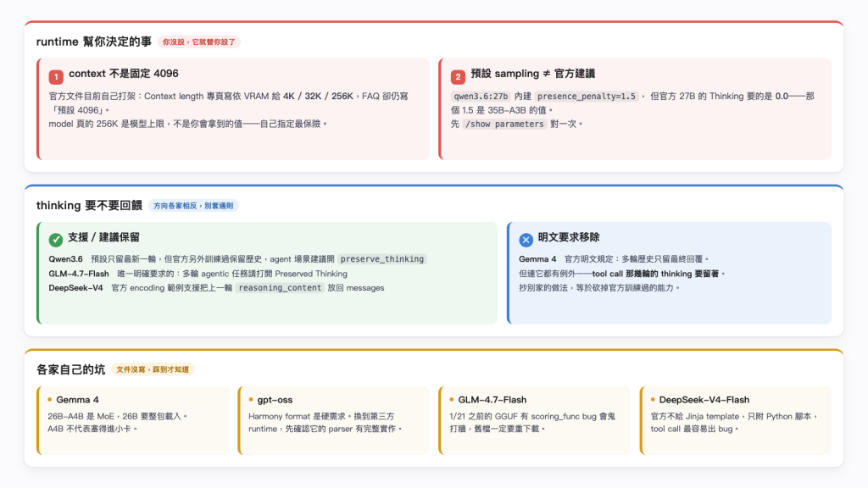Click the line '抄別家的做法，等於砍掉官方訓練過的能力'
Viewport: 868px width, 488px height.
click(599, 288)
